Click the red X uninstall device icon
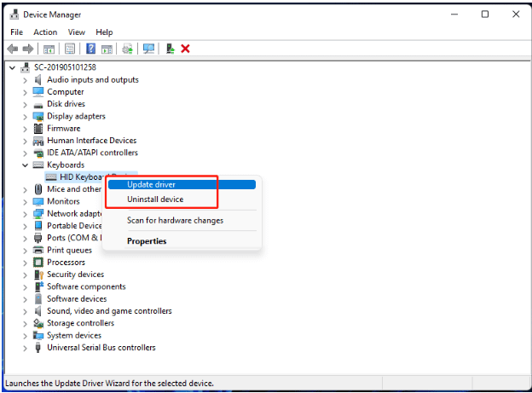Image resolution: width=532 pixels, height=393 pixels. point(185,49)
